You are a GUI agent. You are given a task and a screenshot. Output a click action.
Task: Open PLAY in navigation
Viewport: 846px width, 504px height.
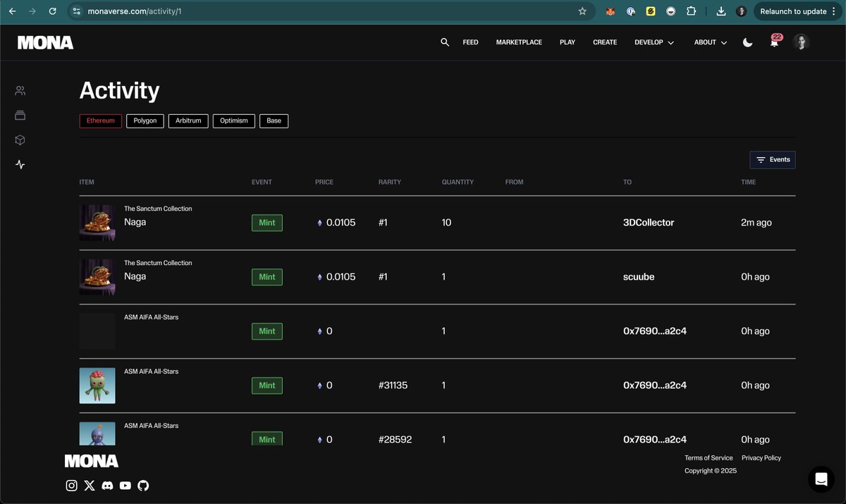(x=568, y=42)
